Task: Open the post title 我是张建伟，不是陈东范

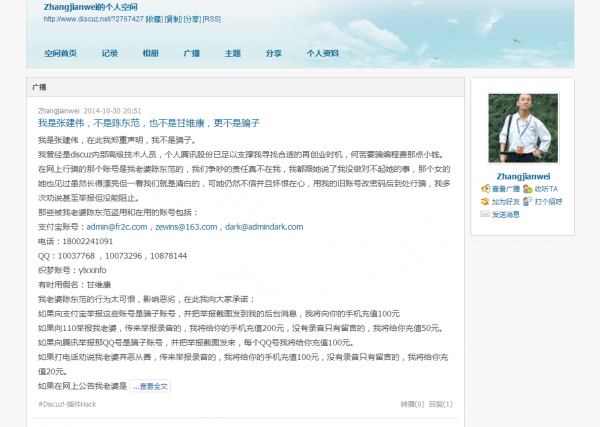Action: click(149, 123)
